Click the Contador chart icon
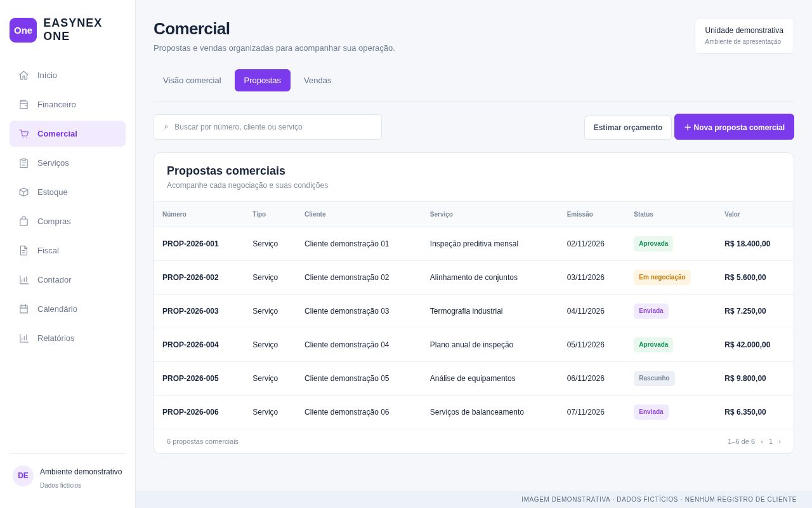This screenshot has height=508, width=812. tap(23, 279)
